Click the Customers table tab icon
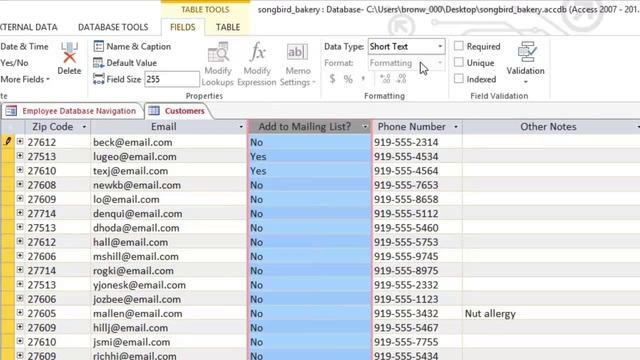640x360 pixels. coord(154,111)
